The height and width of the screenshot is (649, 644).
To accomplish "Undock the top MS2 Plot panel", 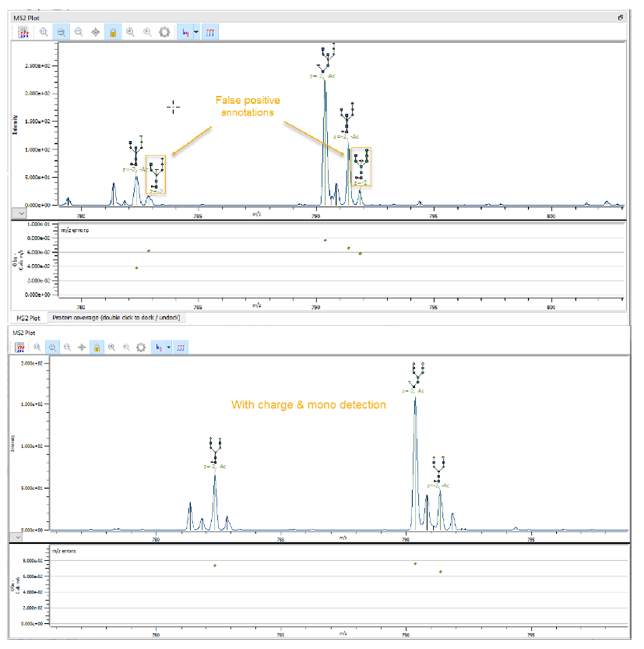I will click(620, 17).
